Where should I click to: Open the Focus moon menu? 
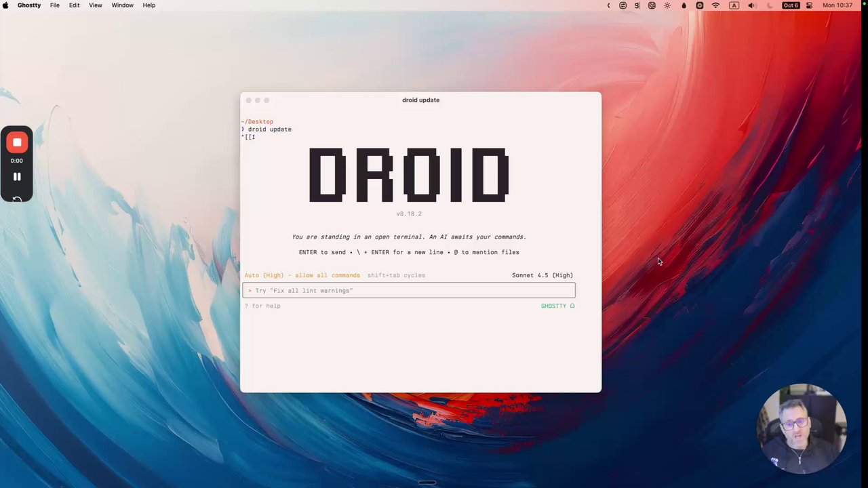[x=770, y=5]
